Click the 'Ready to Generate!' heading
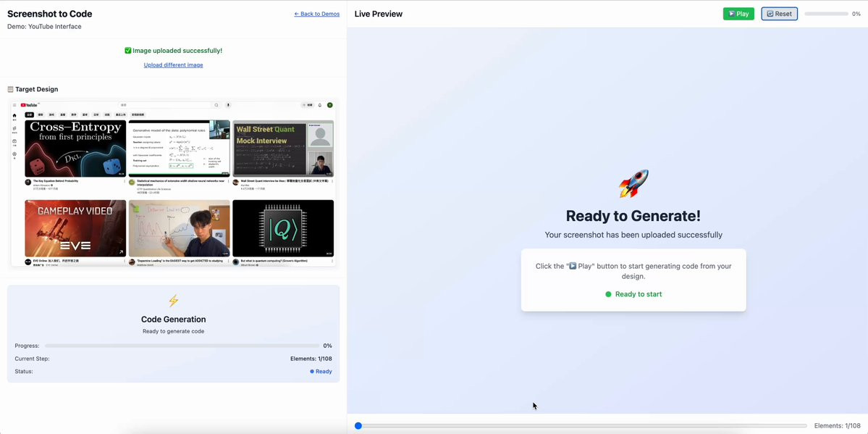 coord(633,216)
